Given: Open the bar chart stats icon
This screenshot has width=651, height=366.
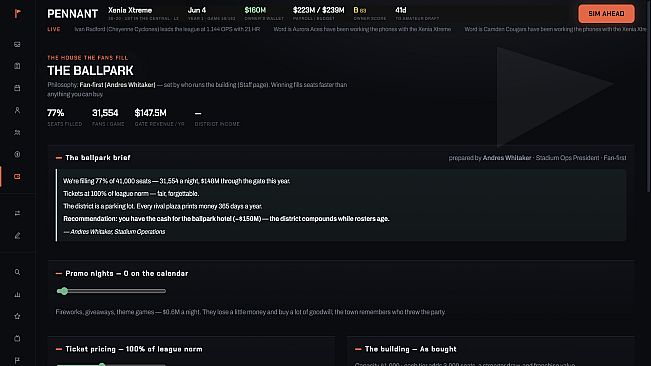Looking at the screenshot, I should click(17, 295).
